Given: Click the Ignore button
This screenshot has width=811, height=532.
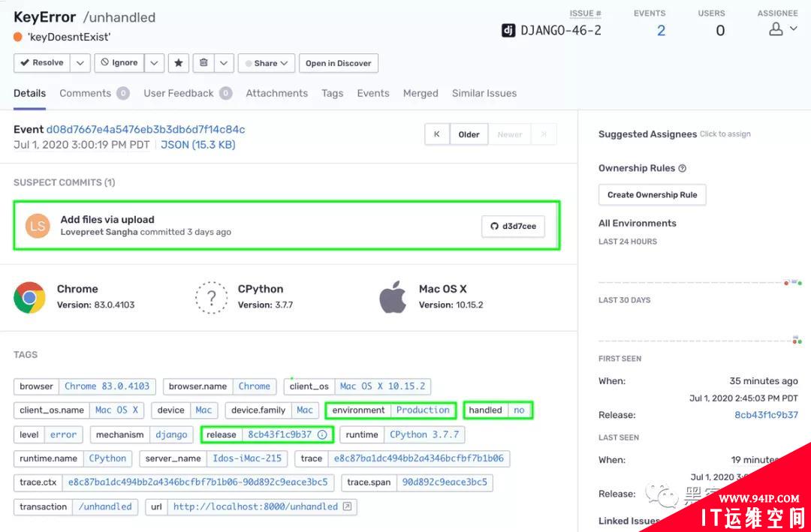Looking at the screenshot, I should (x=119, y=63).
